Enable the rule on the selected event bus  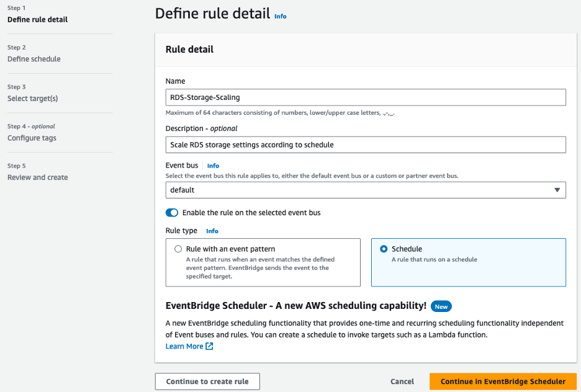point(172,212)
